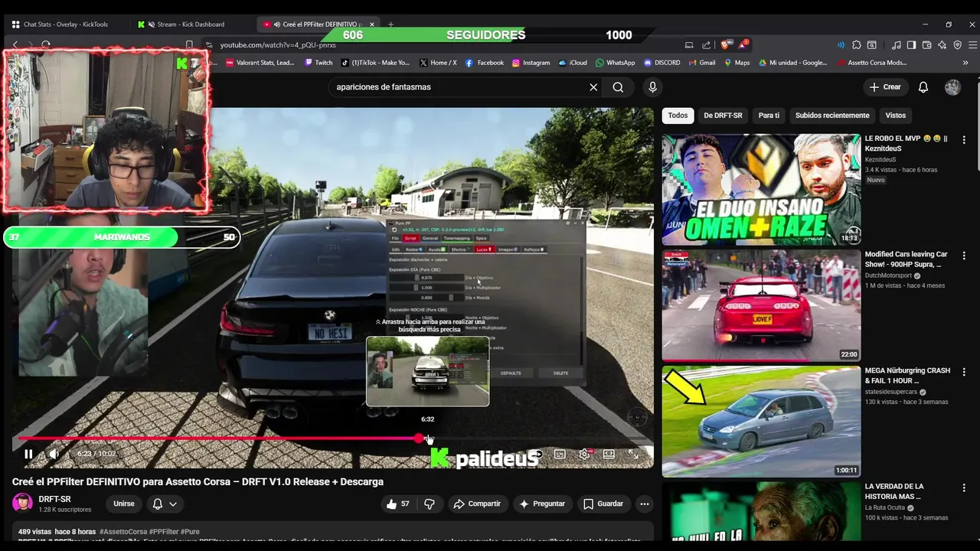Image resolution: width=980 pixels, height=551 pixels.
Task: Run search with magnifier icon
Action: point(618,87)
